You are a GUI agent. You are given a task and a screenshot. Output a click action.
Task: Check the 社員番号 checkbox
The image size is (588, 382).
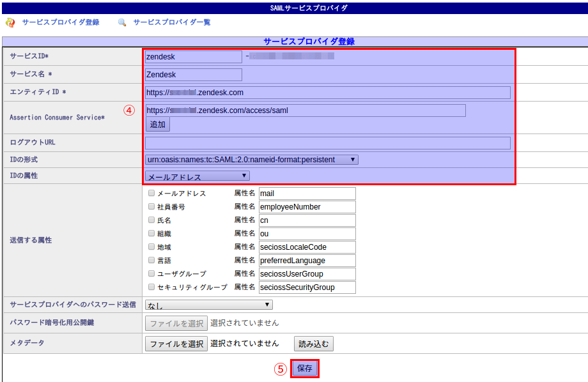pos(151,206)
